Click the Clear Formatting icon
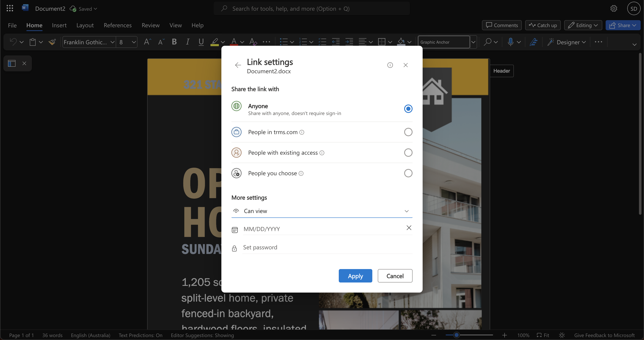 click(253, 42)
